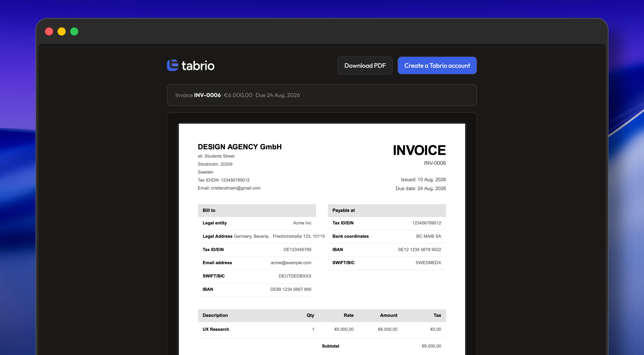Click the tabrio wordmark
Screen dimensions: 644x355
(198, 66)
